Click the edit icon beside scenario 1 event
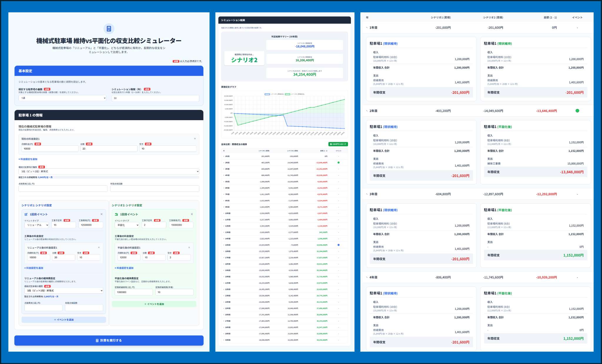This screenshot has height=364, width=602. [26, 214]
